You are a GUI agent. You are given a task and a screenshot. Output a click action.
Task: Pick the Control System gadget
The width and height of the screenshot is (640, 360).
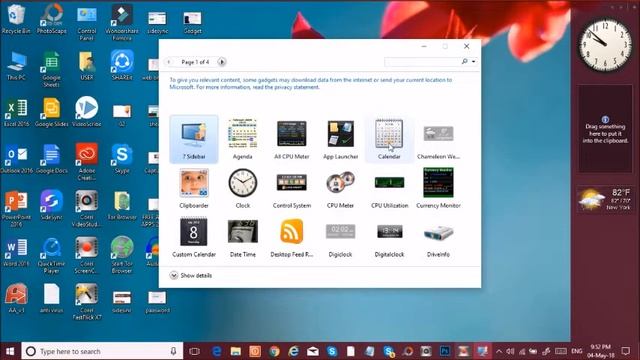(x=291, y=188)
